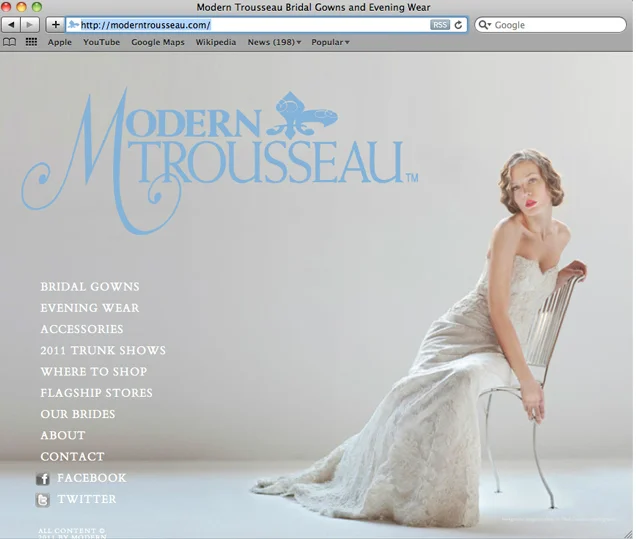Go back using the back arrow button
Image resolution: width=636 pixels, height=539 pixels.
[11, 25]
